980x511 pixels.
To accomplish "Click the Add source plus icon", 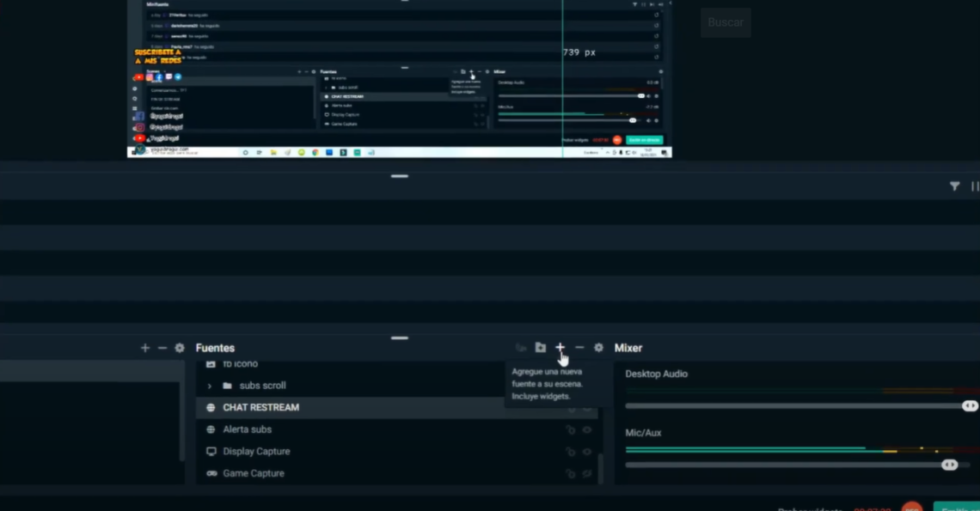I will tap(560, 348).
